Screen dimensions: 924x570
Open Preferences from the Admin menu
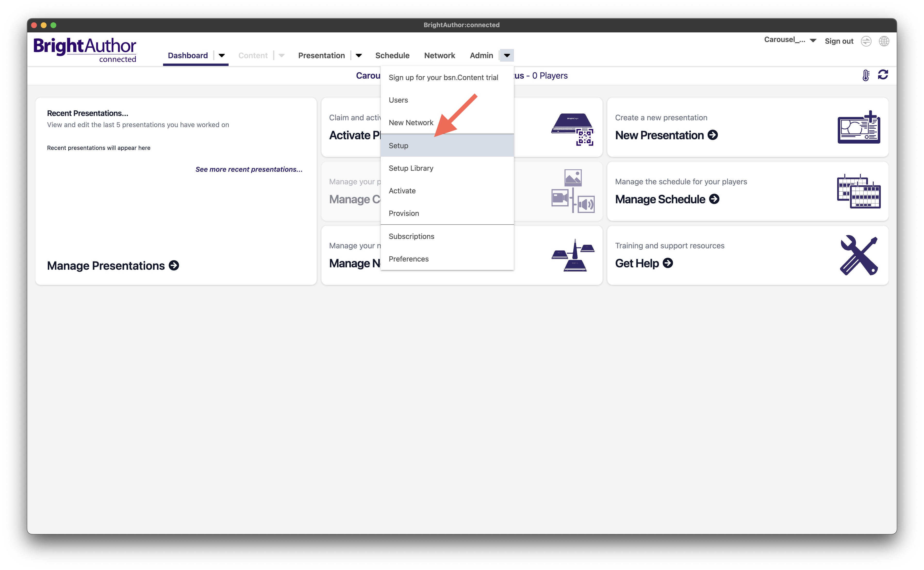[x=447, y=259]
